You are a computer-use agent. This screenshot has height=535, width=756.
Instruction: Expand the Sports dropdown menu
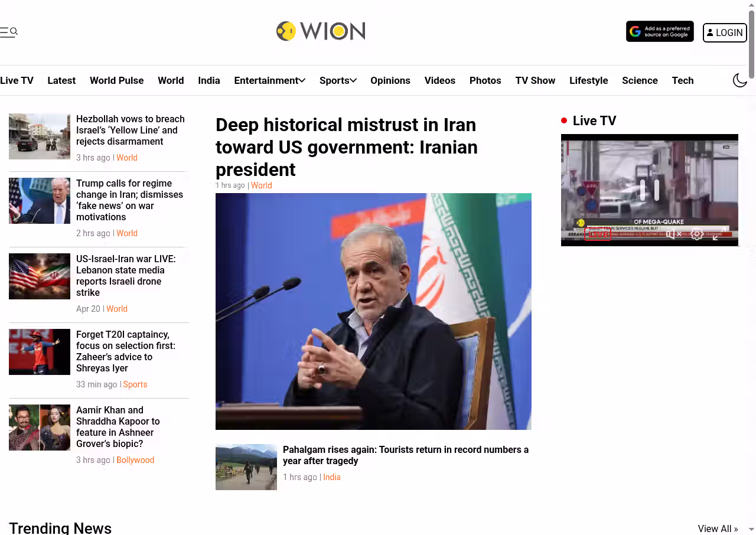338,80
